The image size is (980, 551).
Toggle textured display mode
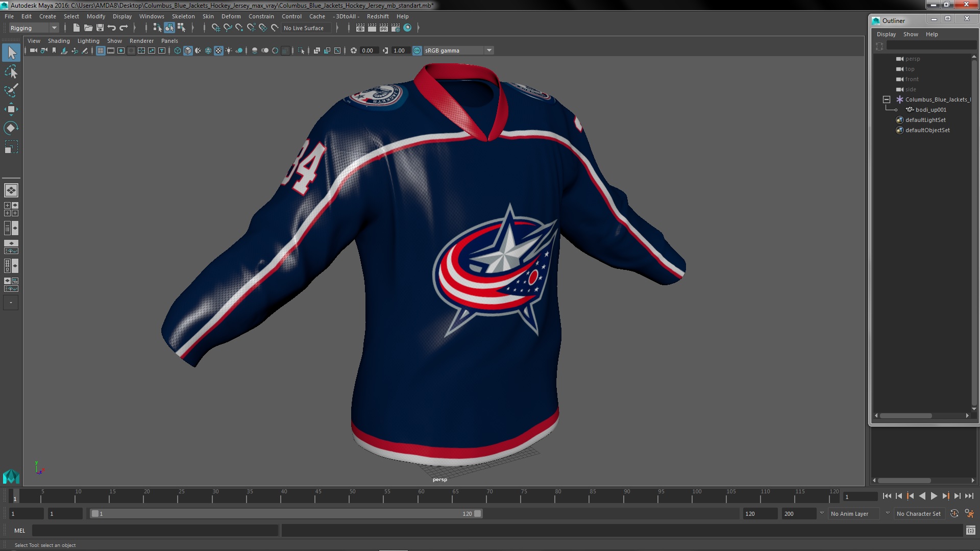pyautogui.click(x=218, y=51)
